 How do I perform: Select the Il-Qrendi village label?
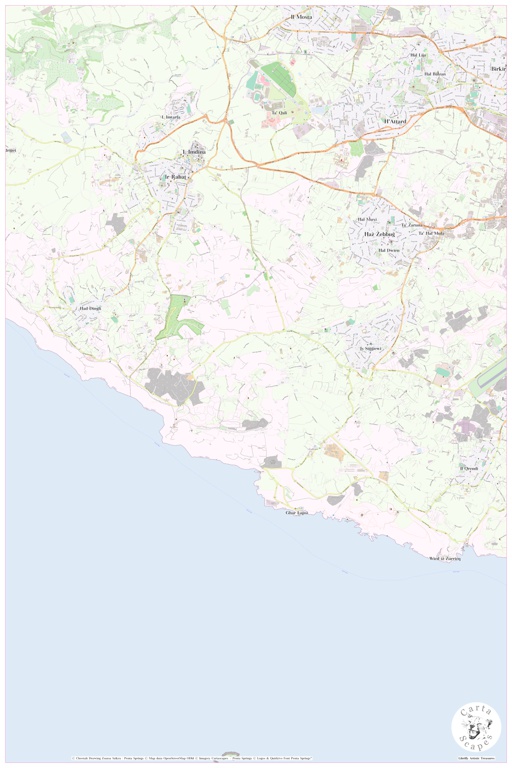click(x=468, y=468)
